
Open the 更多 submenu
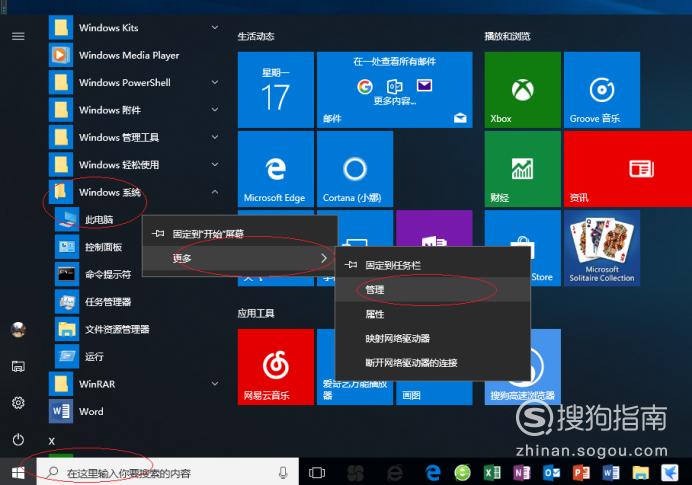(240, 258)
